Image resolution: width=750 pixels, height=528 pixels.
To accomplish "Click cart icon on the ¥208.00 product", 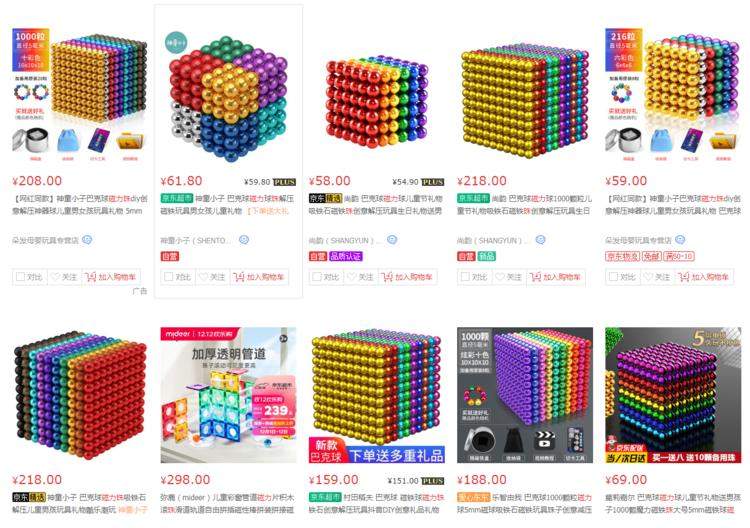I will coord(91,277).
